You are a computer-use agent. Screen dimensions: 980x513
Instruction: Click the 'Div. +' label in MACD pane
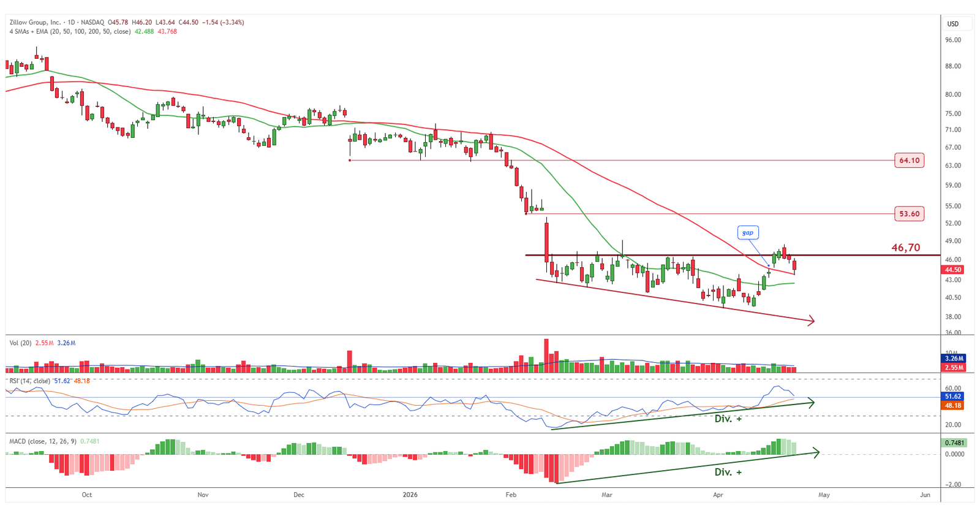tap(728, 472)
